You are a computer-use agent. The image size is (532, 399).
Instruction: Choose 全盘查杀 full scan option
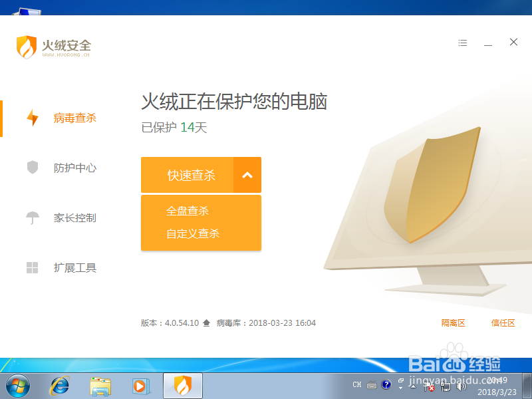click(188, 211)
